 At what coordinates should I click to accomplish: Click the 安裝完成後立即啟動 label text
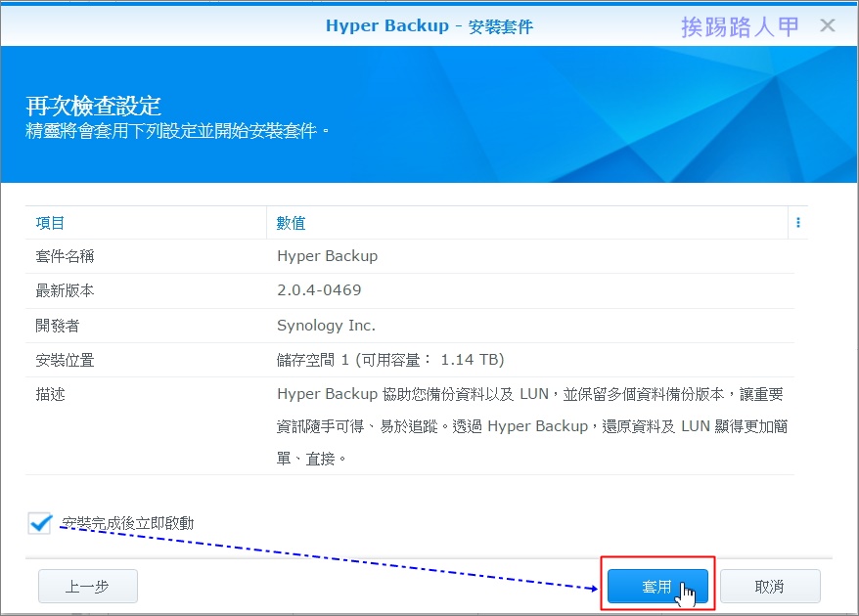click(x=127, y=523)
